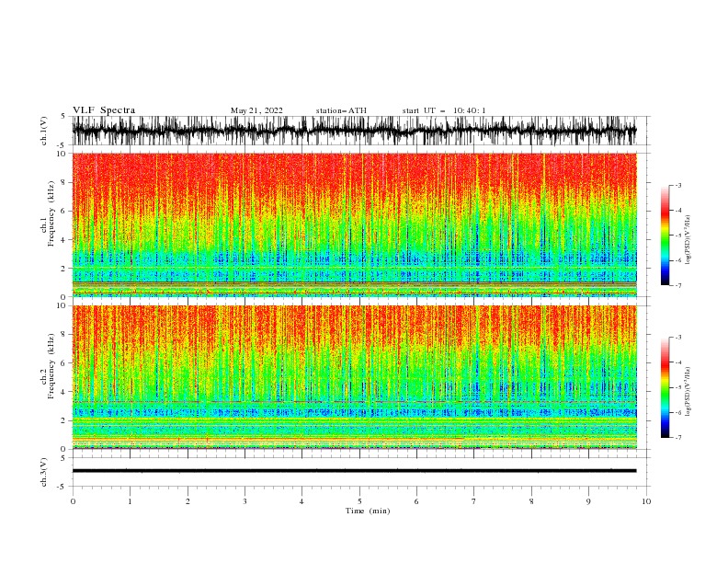Click the 'Time (min)' axis label

pos(368,511)
